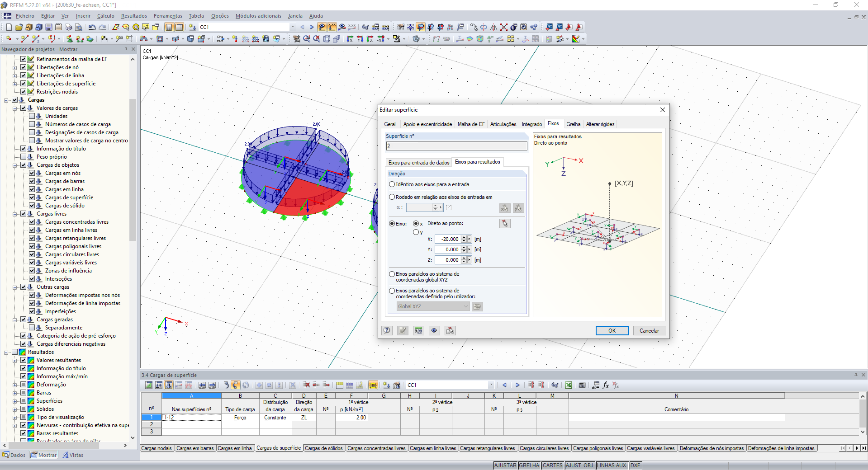Uncheck Cargas em nós checkbox
The width and height of the screenshot is (868, 470).
point(32,173)
